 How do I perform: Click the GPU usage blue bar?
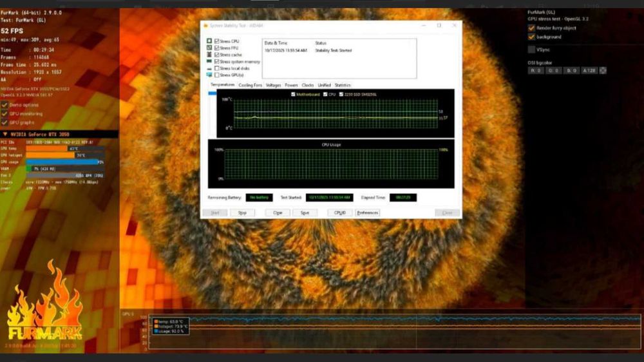click(x=62, y=162)
